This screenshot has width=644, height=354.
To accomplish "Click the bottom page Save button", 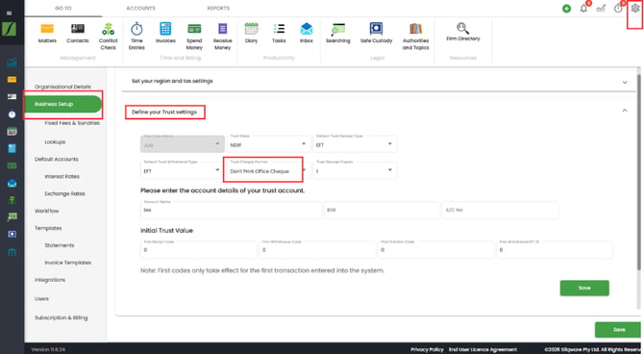I will [x=619, y=330].
